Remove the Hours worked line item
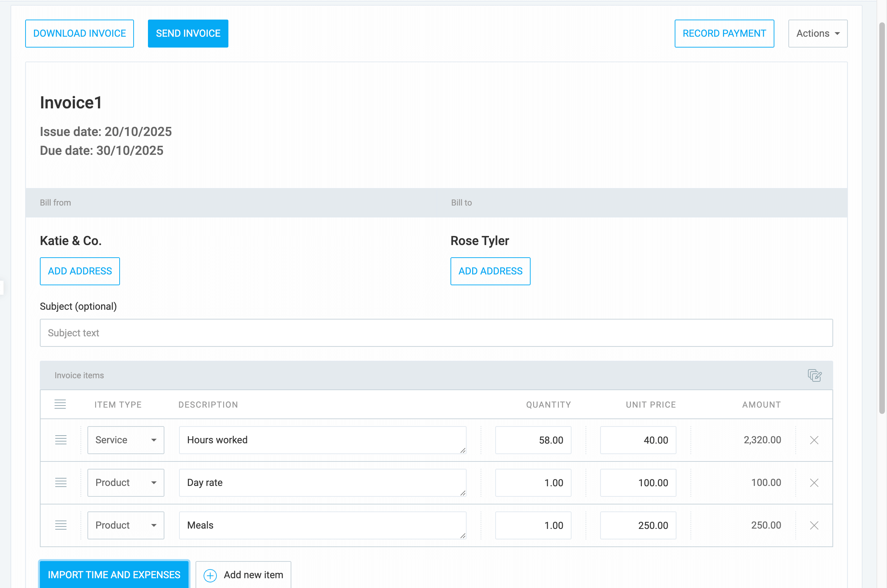887x588 pixels. (814, 440)
